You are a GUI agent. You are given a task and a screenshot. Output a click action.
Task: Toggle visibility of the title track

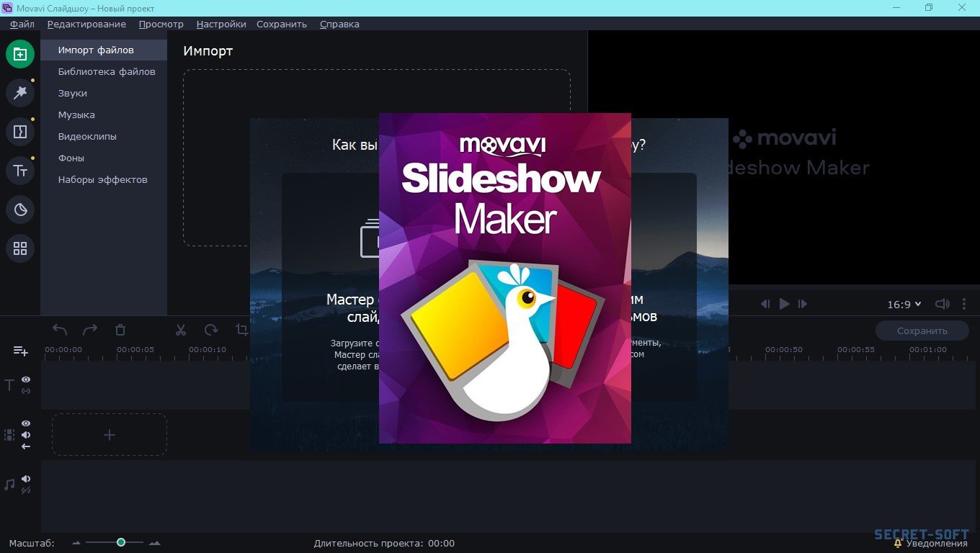[x=26, y=379]
